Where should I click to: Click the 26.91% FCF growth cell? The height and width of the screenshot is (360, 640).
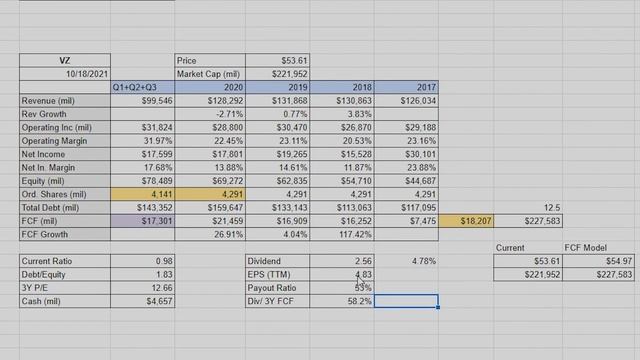pyautogui.click(x=210, y=235)
